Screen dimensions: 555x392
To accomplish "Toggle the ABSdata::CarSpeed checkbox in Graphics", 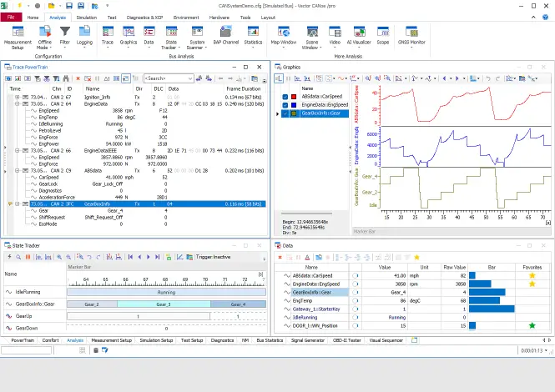I will coord(285,97).
